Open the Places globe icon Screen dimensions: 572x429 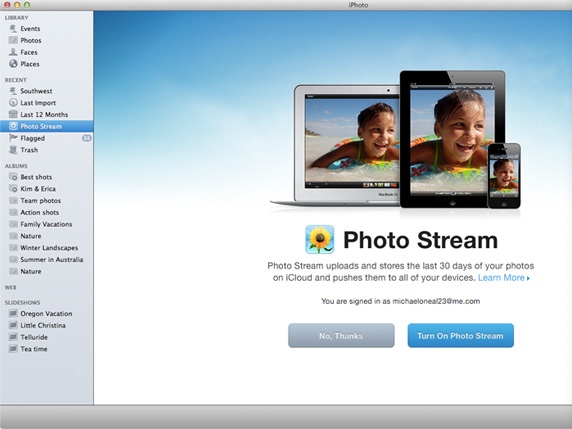pyautogui.click(x=13, y=64)
